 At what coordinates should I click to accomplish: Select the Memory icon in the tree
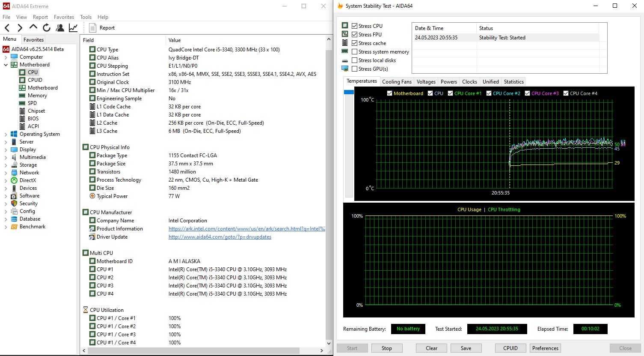click(x=22, y=96)
